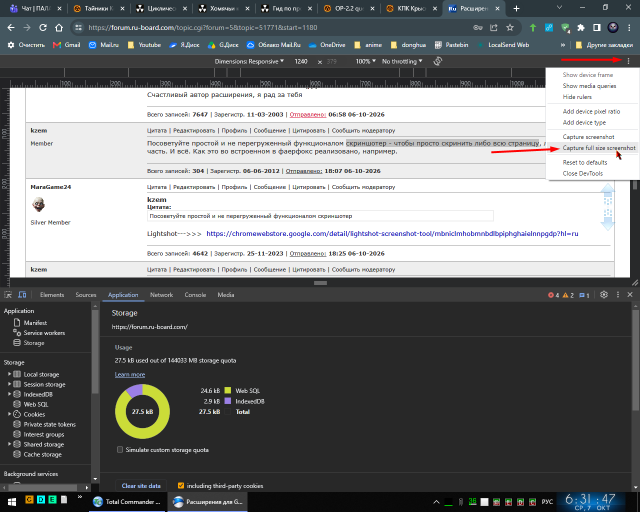Select Capture full size screenshot
Screen dimensions: 640x512
pos(599,148)
